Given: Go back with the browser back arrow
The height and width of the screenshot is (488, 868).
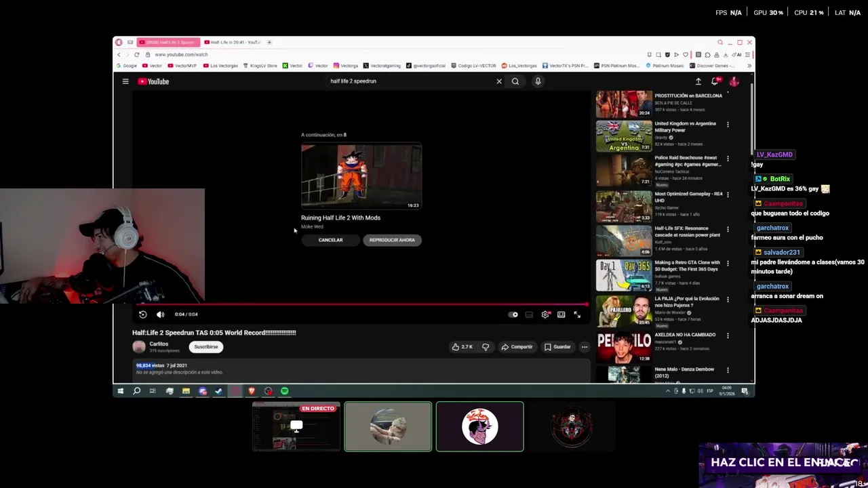Looking at the screenshot, I should click(x=119, y=54).
